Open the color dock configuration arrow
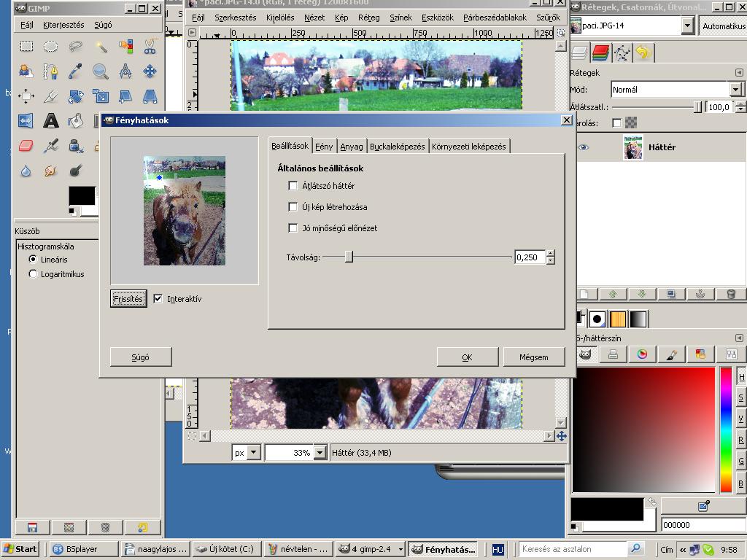 [739, 338]
